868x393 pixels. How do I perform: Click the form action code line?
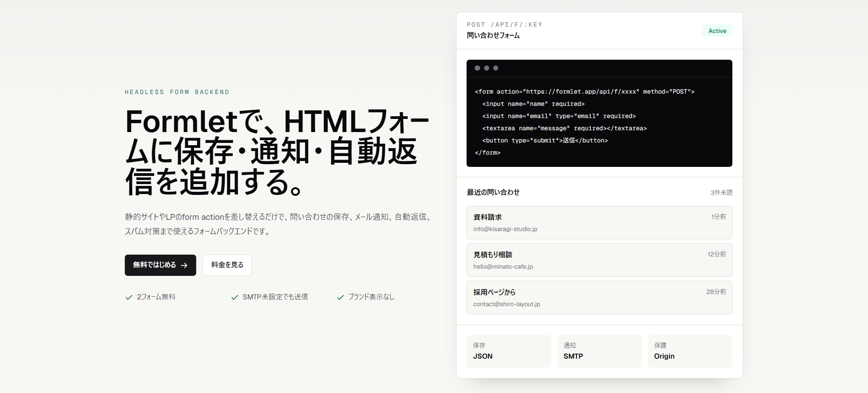(585, 92)
